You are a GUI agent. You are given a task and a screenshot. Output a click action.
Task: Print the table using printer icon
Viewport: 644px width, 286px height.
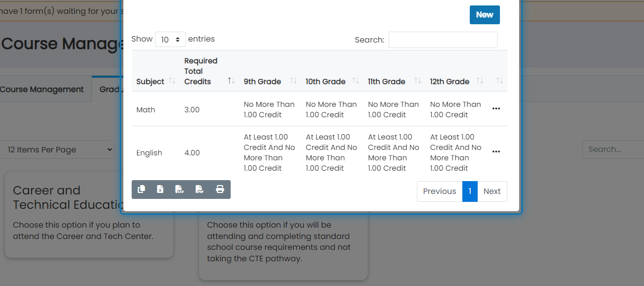pos(220,189)
